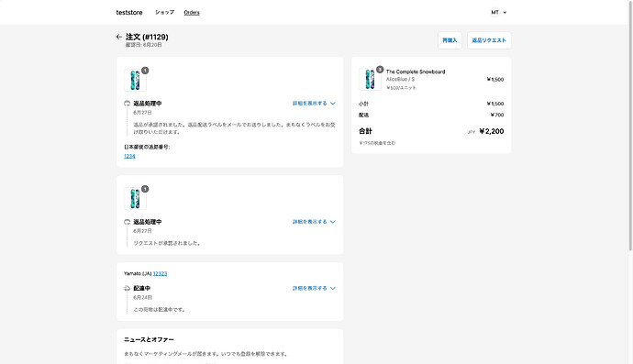Click the ニュースとオファー heading
This screenshot has width=633, height=364.
(x=149, y=340)
